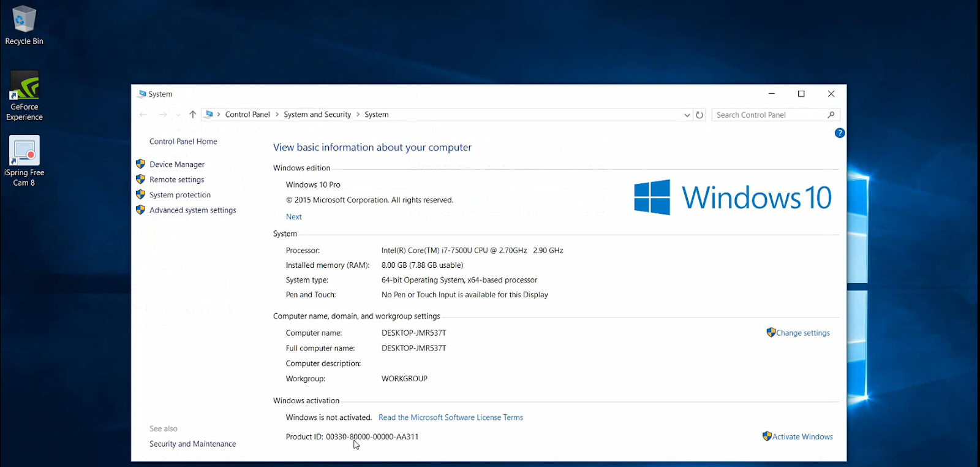Viewport: 980px width, 467px height.
Task: Click the 'Windows is not activated.' text
Action: [329, 417]
